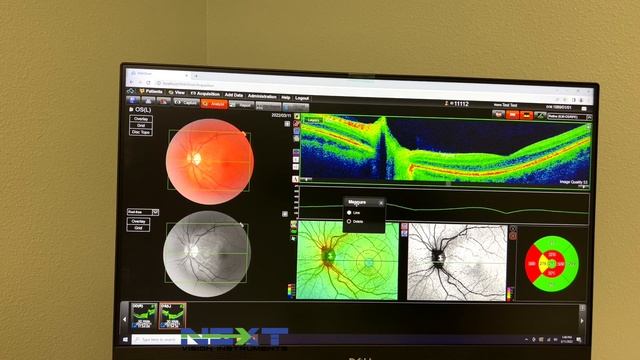Viewport: 640px width, 360px height.
Task: Open the Retina layer dropdown in B-scan header
Action: pos(569,117)
